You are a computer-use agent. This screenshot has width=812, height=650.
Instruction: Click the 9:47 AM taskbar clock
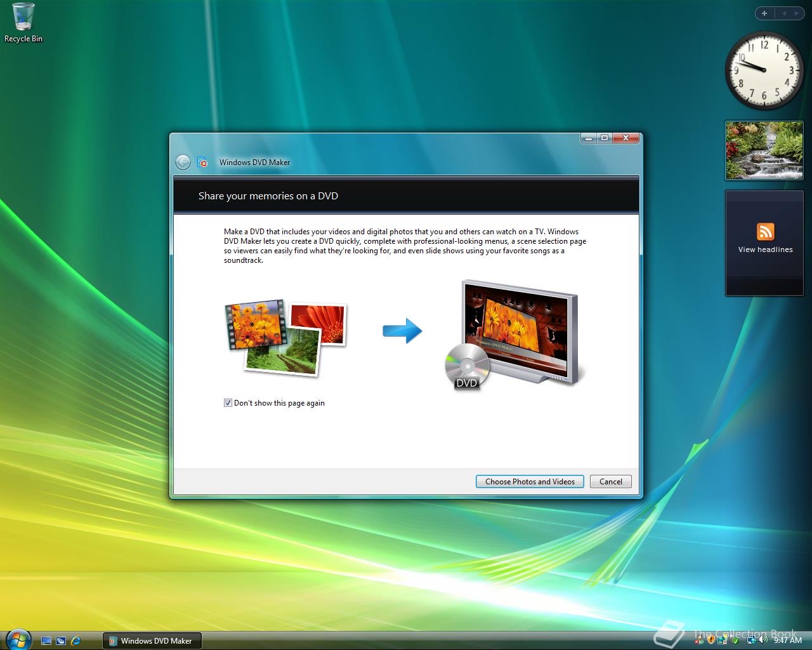pos(788,640)
